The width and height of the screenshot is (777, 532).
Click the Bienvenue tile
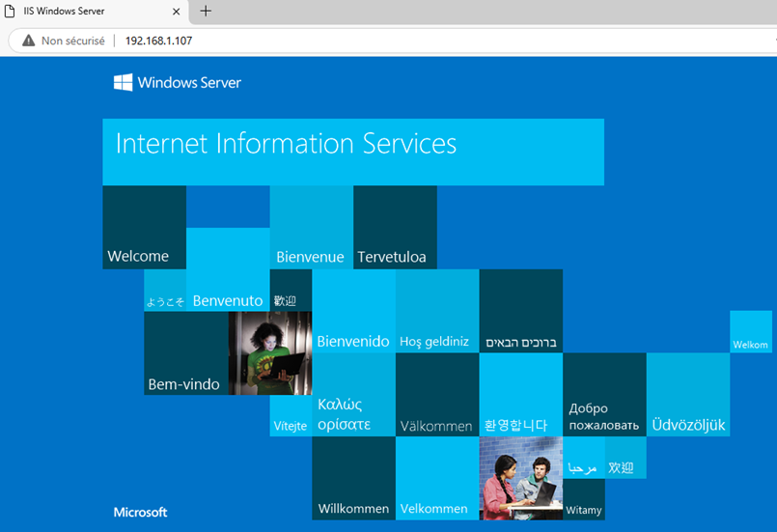click(x=312, y=228)
